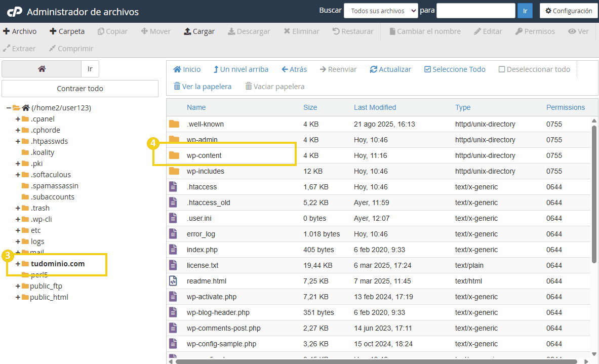The width and height of the screenshot is (599, 364).
Task: Expand the public_html tree node
Action: pyautogui.click(x=18, y=297)
